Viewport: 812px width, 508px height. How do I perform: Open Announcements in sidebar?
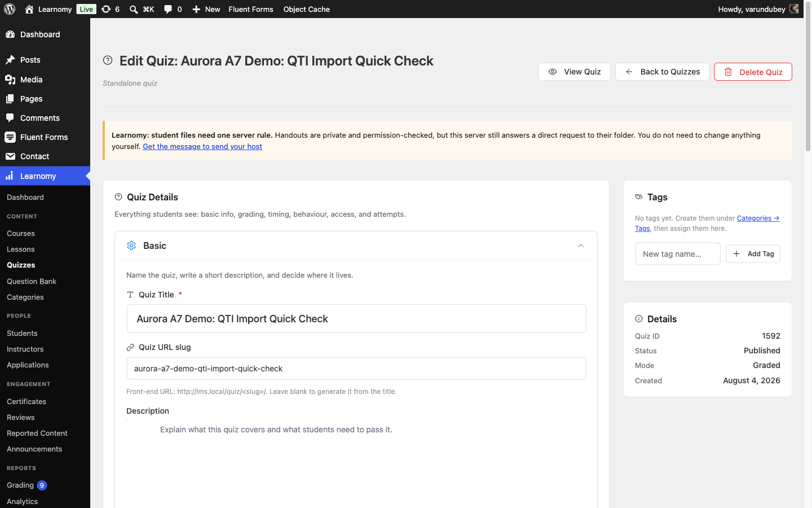pyautogui.click(x=34, y=449)
